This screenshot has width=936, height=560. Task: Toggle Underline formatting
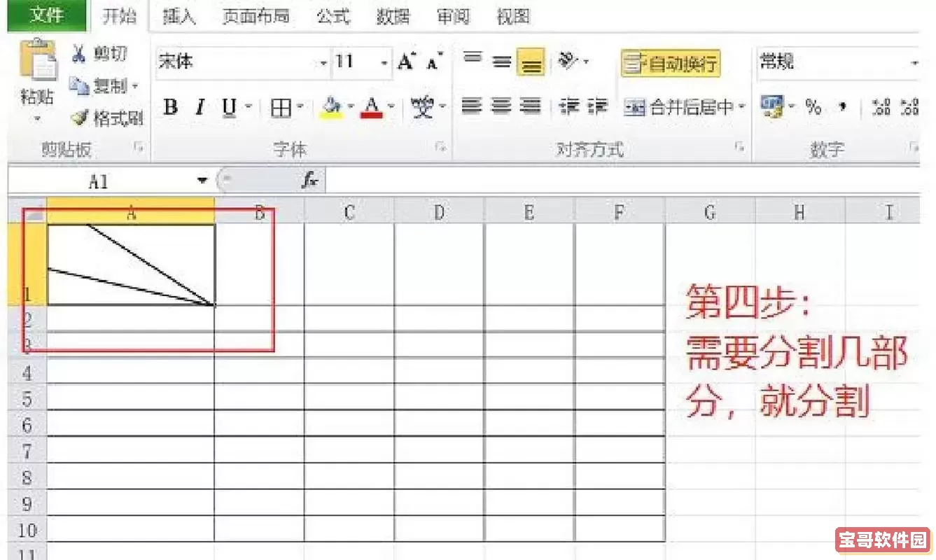click(230, 107)
